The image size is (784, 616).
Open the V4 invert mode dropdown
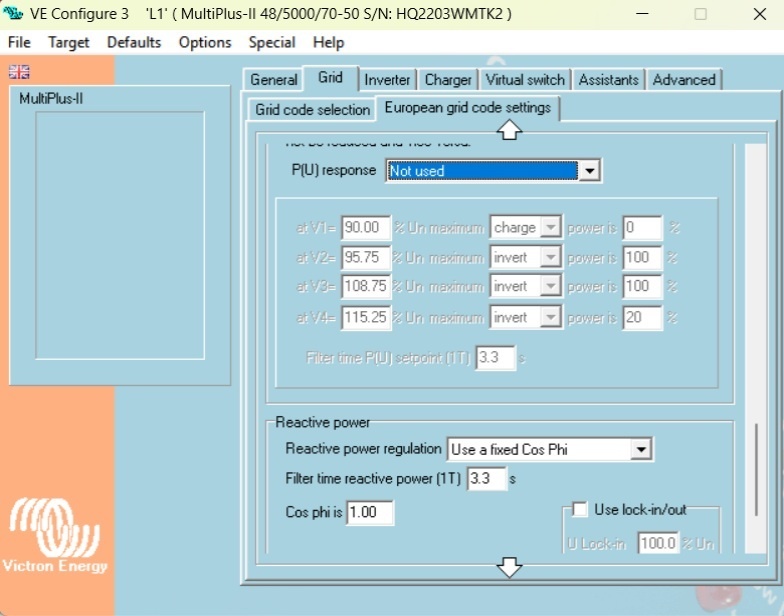[550, 318]
